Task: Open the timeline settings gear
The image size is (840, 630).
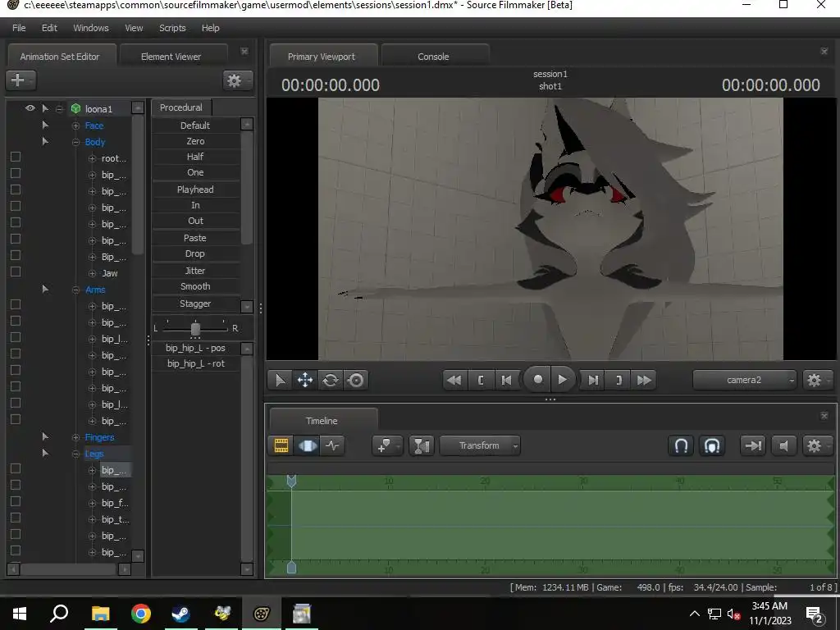Action: pyautogui.click(x=816, y=445)
